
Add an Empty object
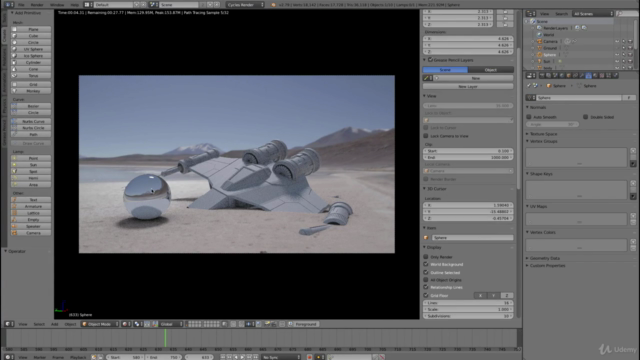31,220
